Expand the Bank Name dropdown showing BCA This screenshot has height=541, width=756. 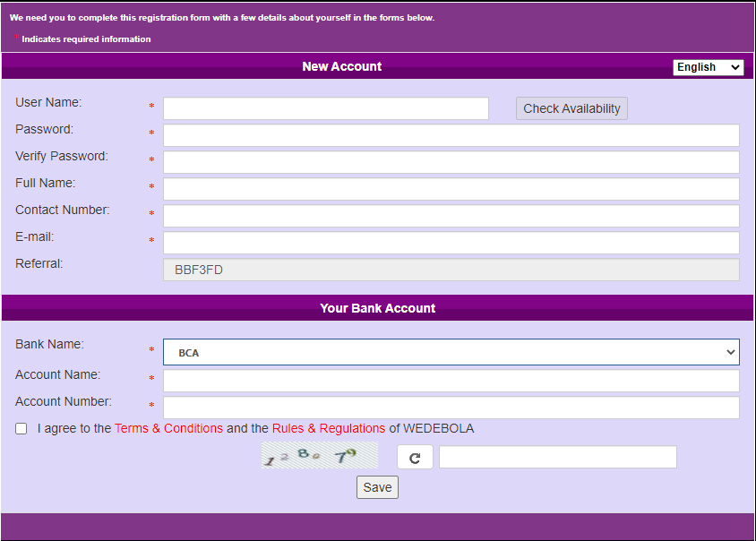451,352
